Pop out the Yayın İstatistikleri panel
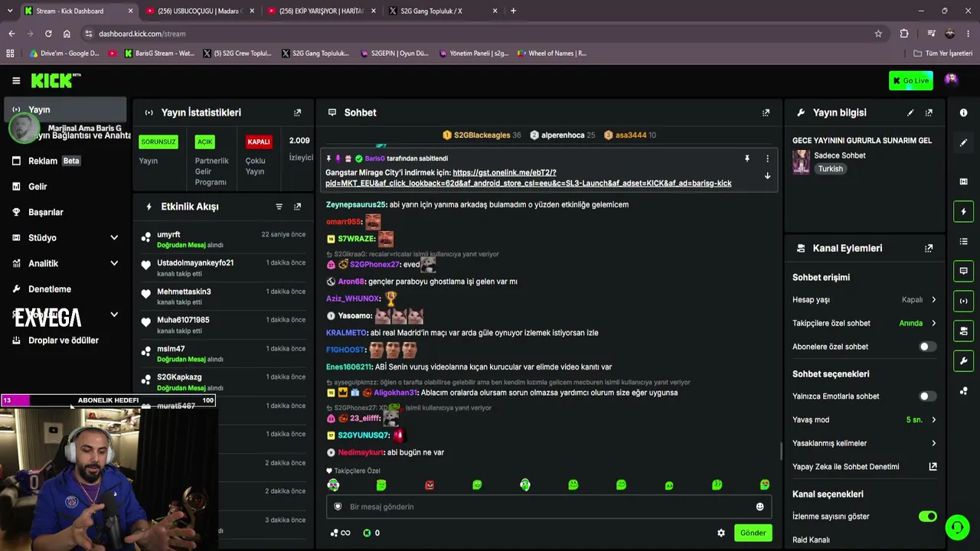Screen dimensions: 980x551 click(298, 112)
